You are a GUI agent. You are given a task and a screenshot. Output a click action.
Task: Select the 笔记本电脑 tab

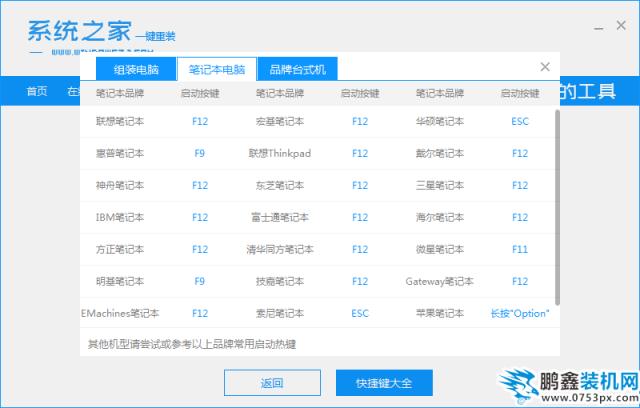point(217,69)
